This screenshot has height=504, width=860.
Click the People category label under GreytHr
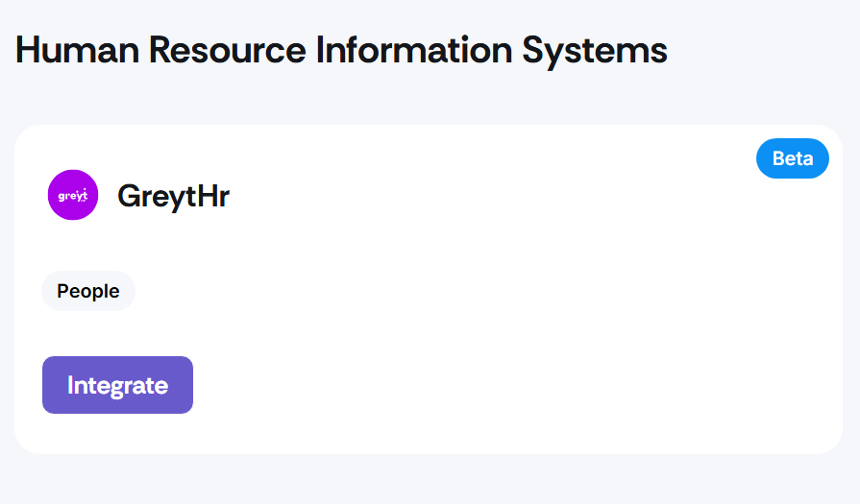coord(88,291)
